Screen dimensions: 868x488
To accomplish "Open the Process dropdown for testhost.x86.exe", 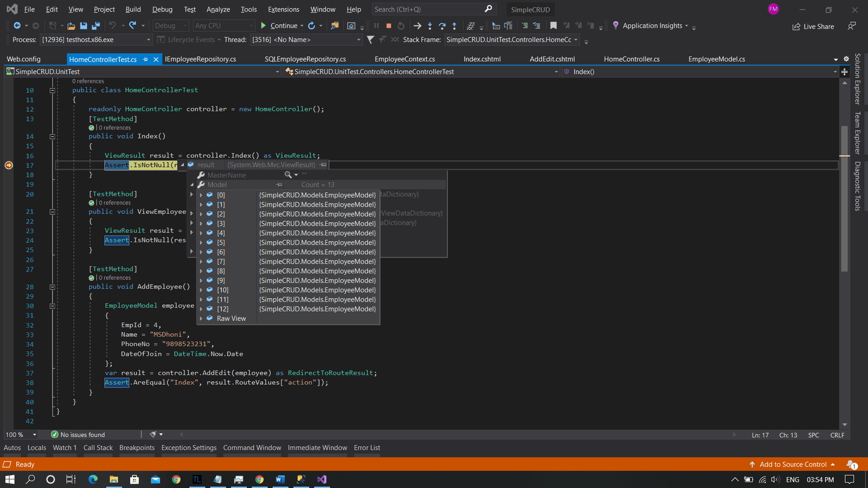I will tap(148, 40).
